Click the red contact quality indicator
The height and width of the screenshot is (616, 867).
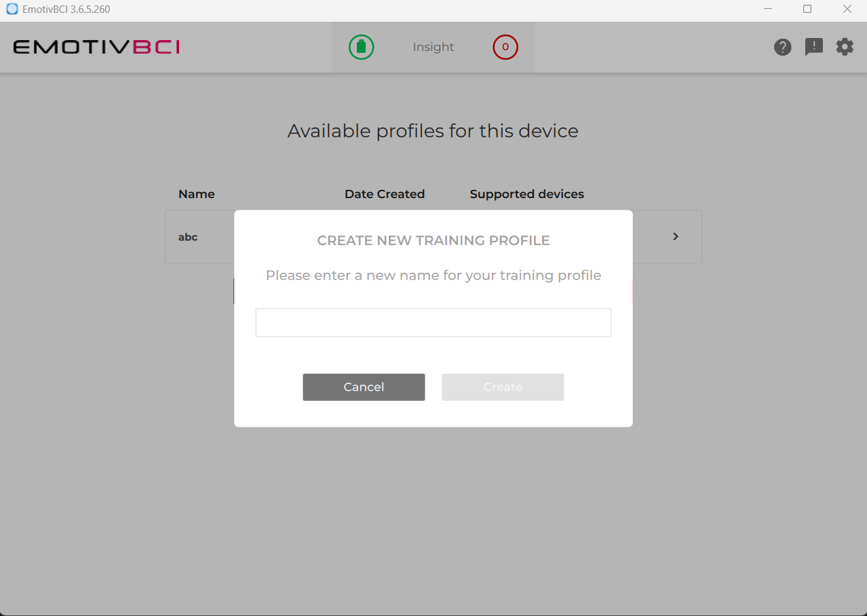(505, 47)
